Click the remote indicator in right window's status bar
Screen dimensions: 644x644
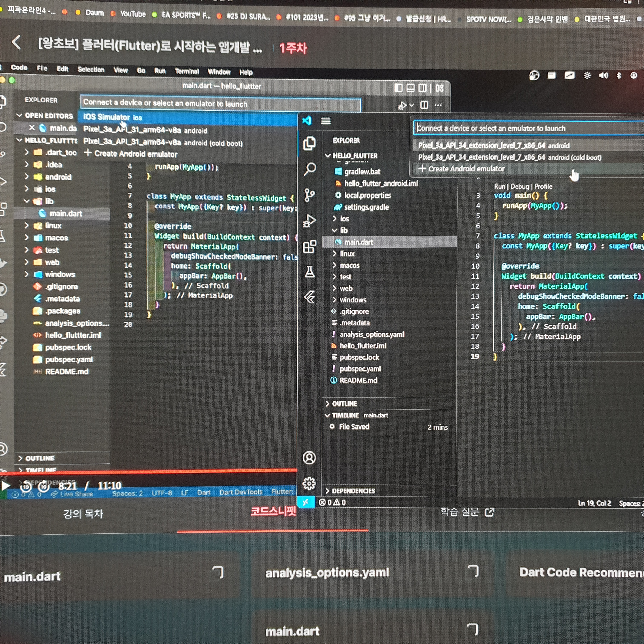pyautogui.click(x=306, y=502)
